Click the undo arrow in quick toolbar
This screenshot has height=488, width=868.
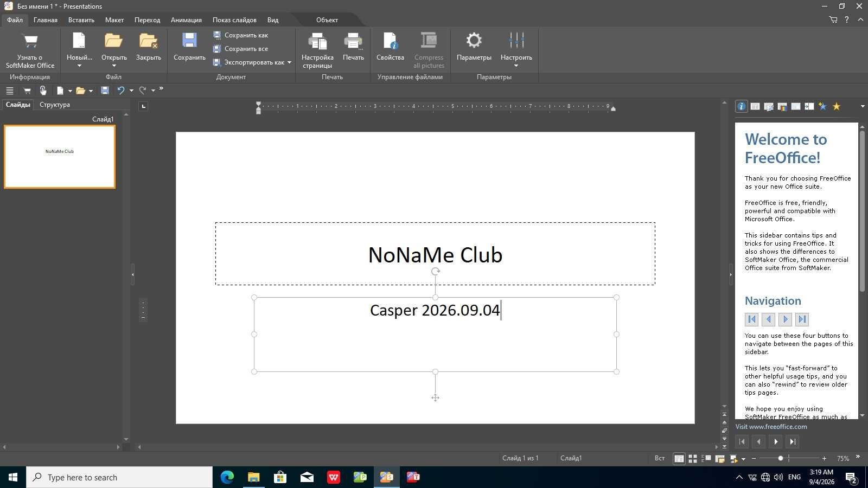coord(121,91)
